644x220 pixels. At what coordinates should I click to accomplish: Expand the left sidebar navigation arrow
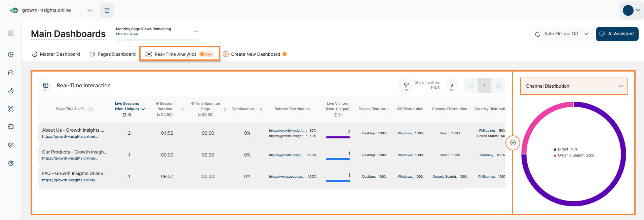(x=11, y=33)
